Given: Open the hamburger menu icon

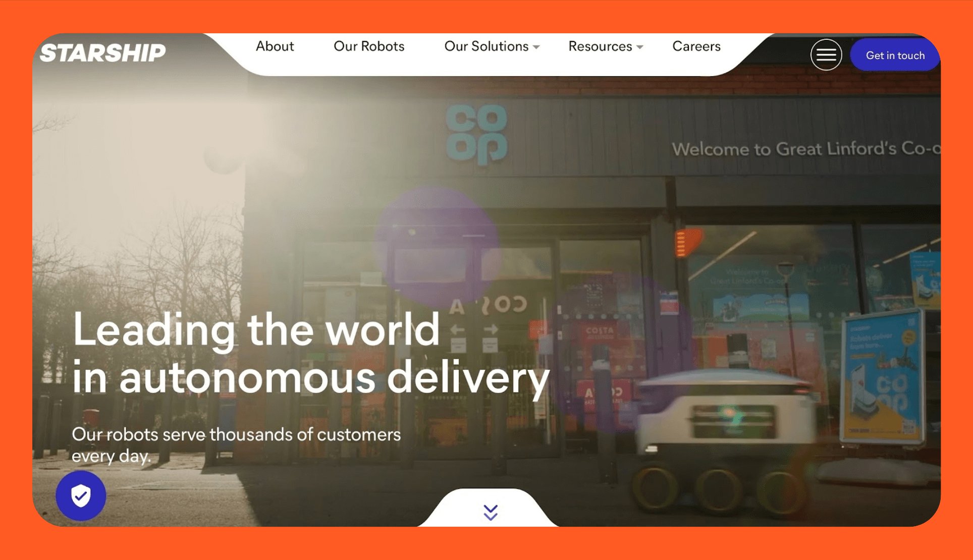Looking at the screenshot, I should [x=826, y=54].
